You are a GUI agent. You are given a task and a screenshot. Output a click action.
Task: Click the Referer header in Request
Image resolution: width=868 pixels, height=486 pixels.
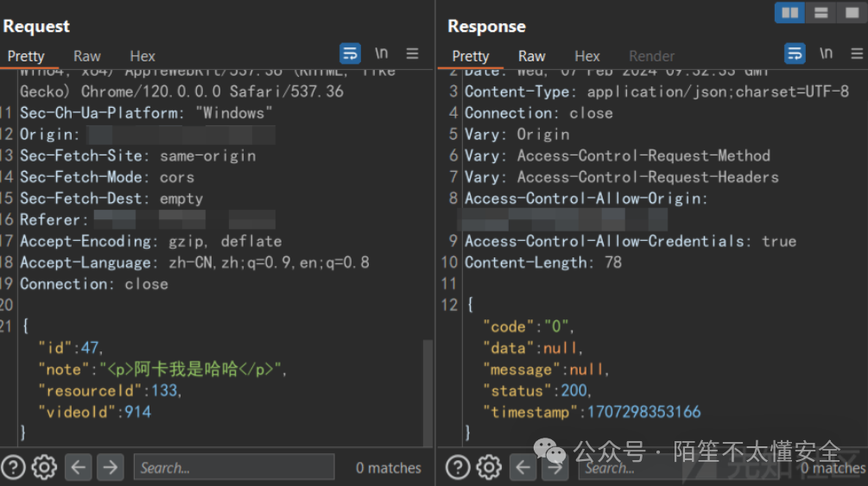coord(147,220)
